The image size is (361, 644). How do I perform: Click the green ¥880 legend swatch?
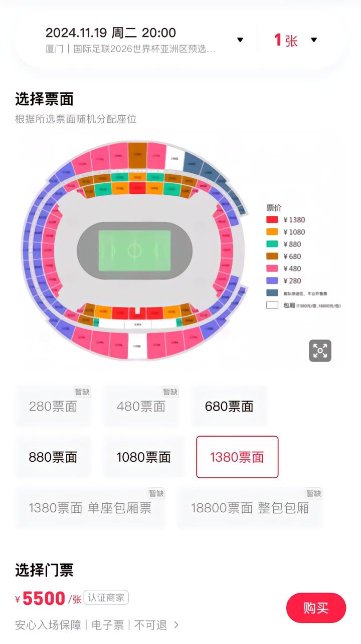coord(272,244)
